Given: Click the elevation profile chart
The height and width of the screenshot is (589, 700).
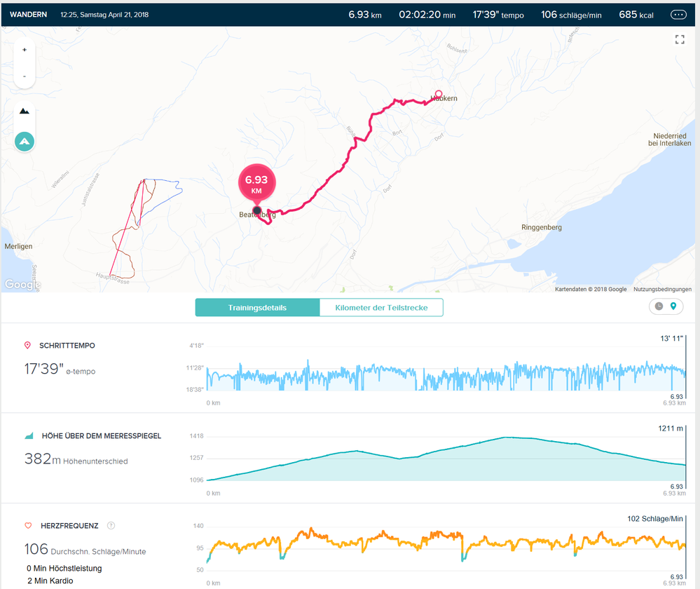Looking at the screenshot, I should tap(446, 459).
